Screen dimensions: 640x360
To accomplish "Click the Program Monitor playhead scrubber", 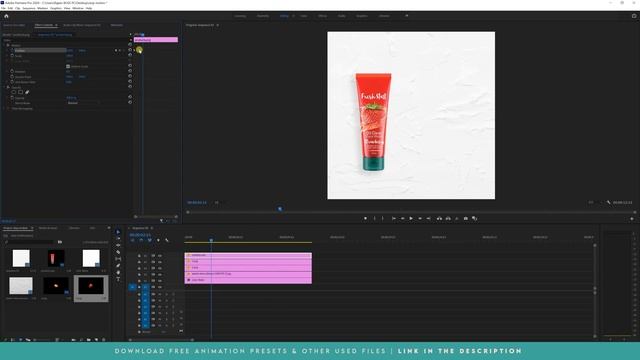I will coord(280,209).
